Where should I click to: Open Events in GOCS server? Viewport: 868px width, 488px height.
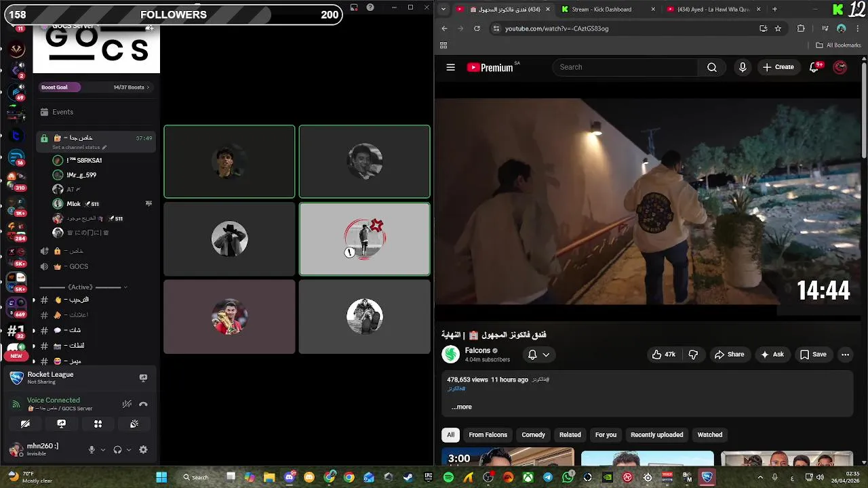[x=96, y=112]
